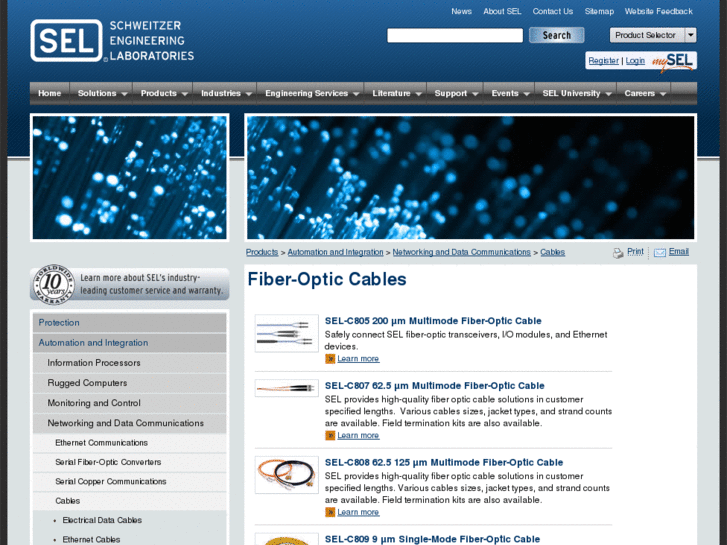Open the About SEL link

(x=502, y=11)
